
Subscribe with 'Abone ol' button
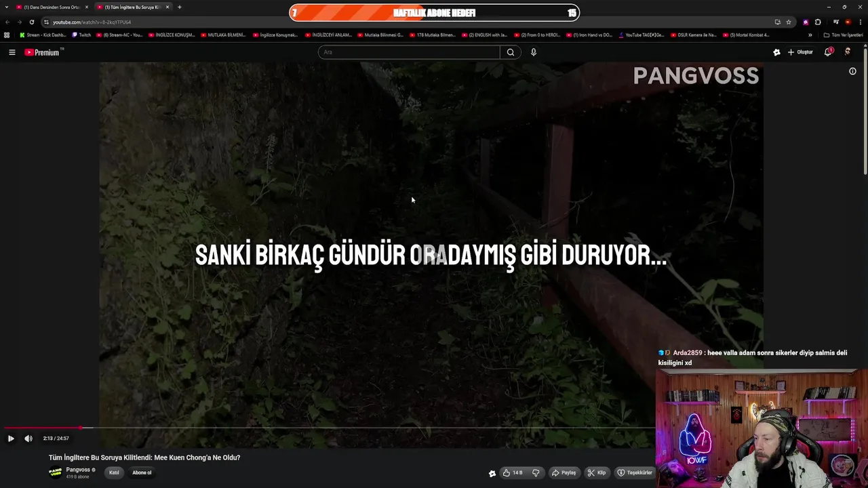coord(142,472)
